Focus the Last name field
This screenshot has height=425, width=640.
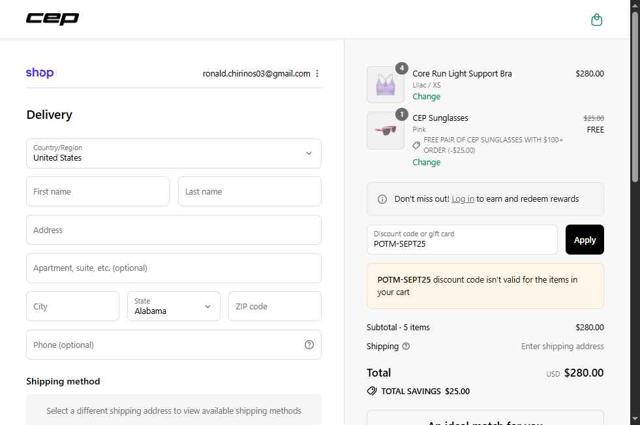250,191
